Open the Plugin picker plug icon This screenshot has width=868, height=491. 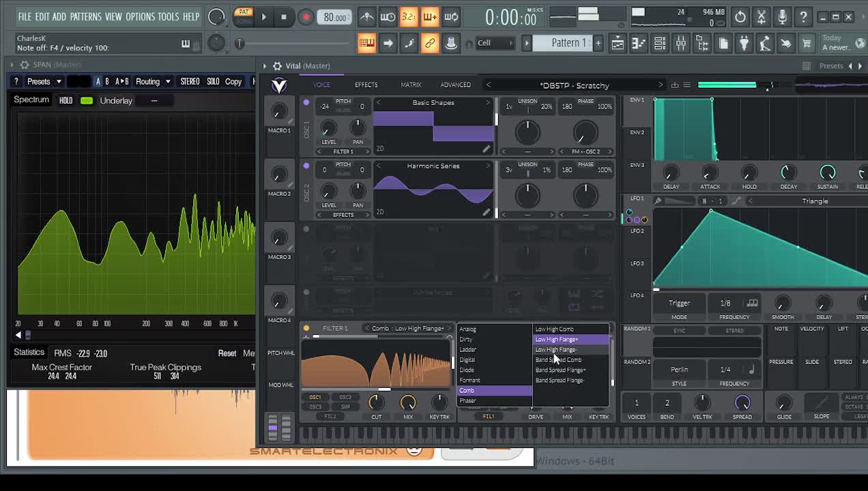pyautogui.click(x=744, y=43)
